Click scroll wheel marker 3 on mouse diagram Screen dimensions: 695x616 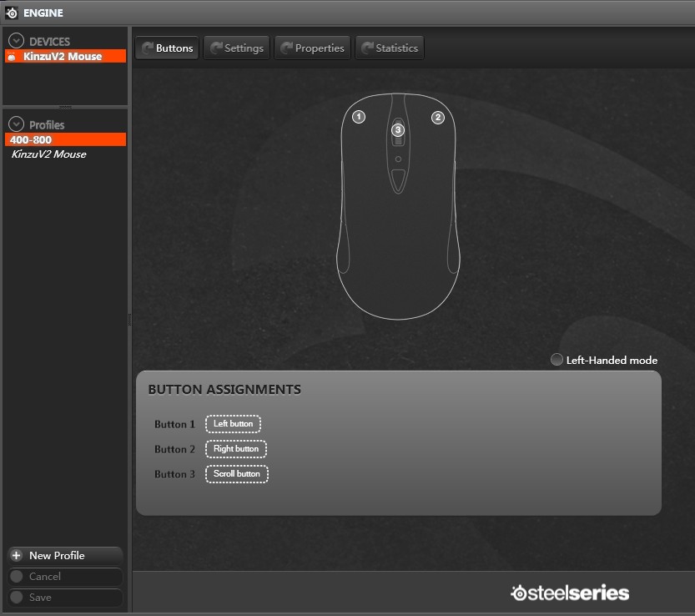click(398, 130)
